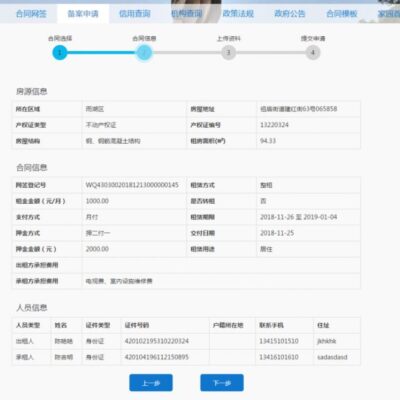Image resolution: width=400 pixels, height=400 pixels.
Task: Click the 联系手机 column header
Action: [271, 325]
